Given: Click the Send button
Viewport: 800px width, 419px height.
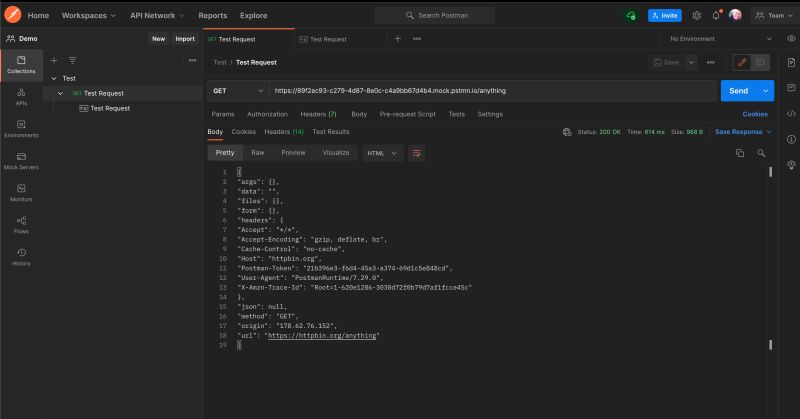Looking at the screenshot, I should [x=739, y=91].
